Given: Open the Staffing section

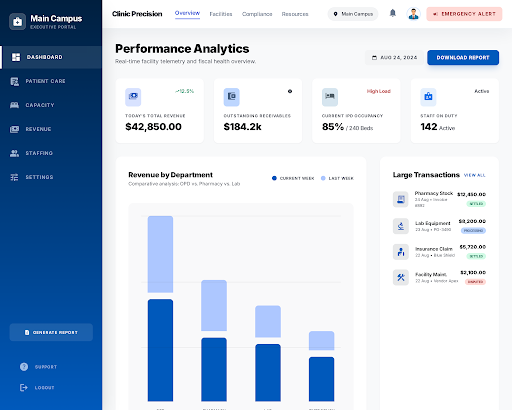Looking at the screenshot, I should pyautogui.click(x=51, y=153).
